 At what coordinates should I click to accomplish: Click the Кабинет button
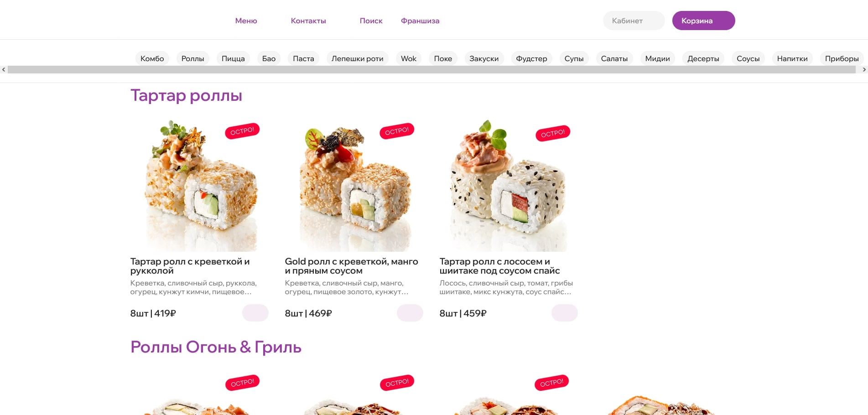point(634,21)
